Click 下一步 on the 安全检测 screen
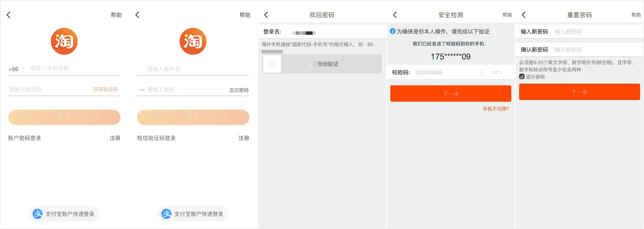The width and height of the screenshot is (644, 229). [450, 94]
